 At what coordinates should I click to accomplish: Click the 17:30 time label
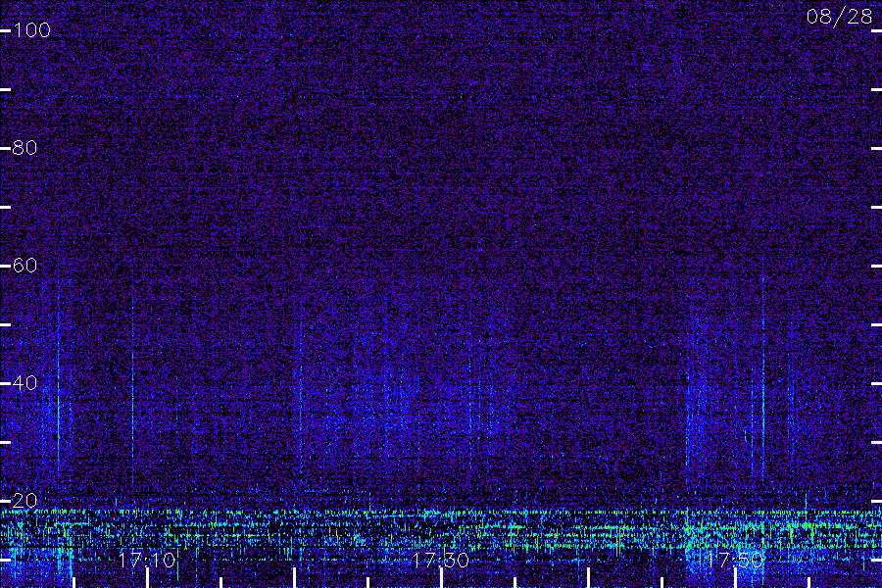point(440,560)
